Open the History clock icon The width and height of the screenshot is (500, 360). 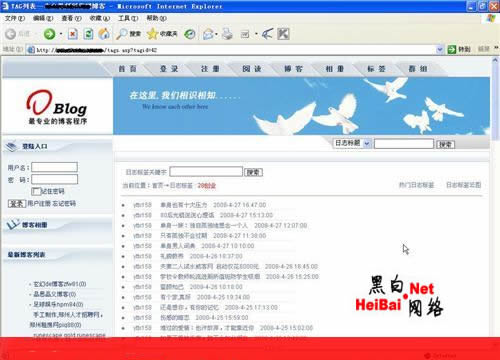pos(190,34)
